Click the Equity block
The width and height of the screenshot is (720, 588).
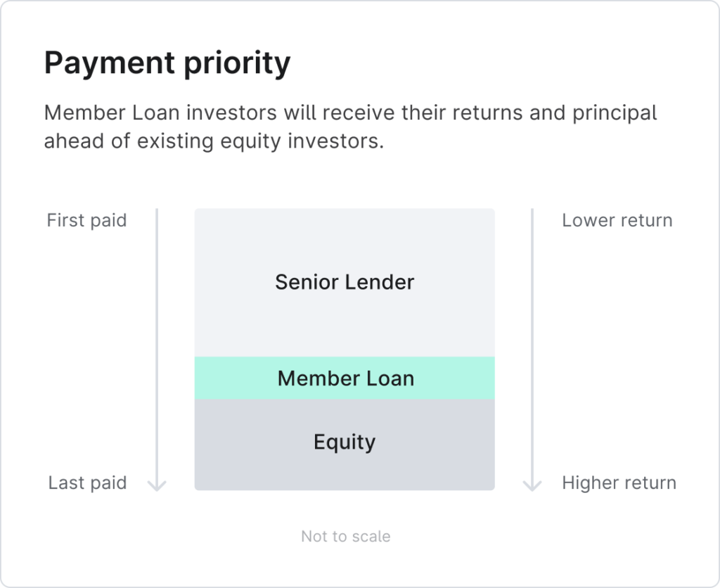[x=345, y=445]
